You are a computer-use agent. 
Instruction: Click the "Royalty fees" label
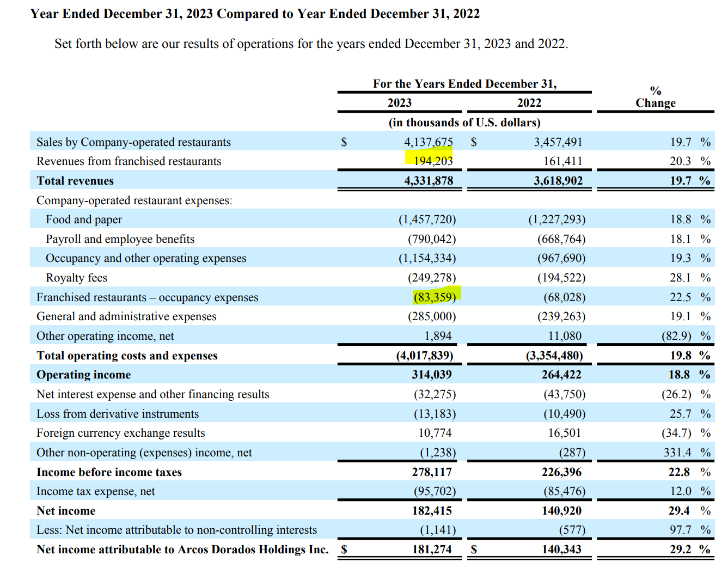click(x=76, y=278)
